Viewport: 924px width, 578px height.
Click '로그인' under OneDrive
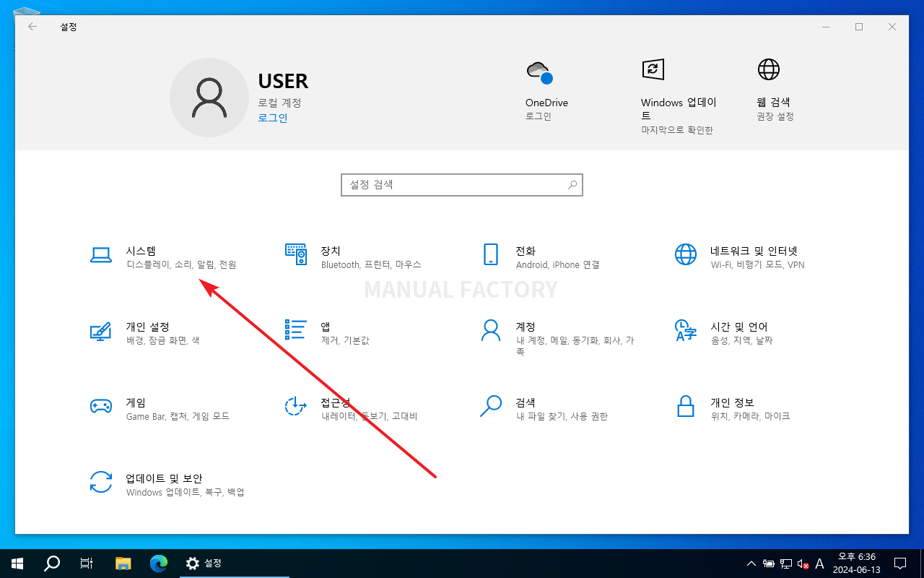coord(539,116)
